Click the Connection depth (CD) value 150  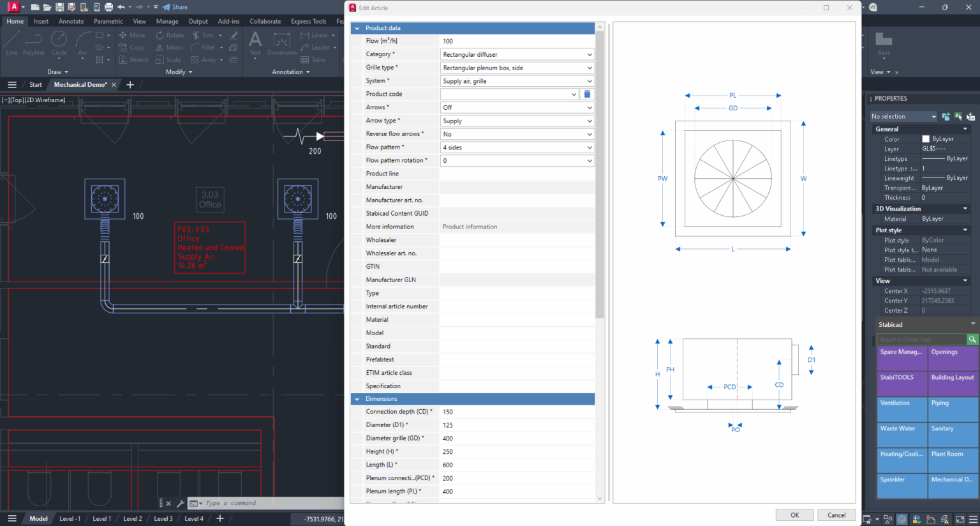517,412
